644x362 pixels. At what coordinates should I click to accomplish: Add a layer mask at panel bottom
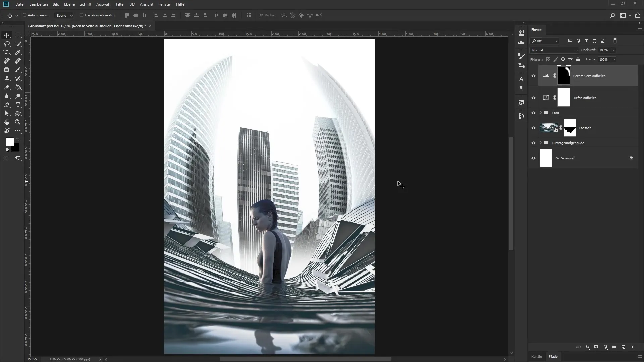[x=596, y=347]
